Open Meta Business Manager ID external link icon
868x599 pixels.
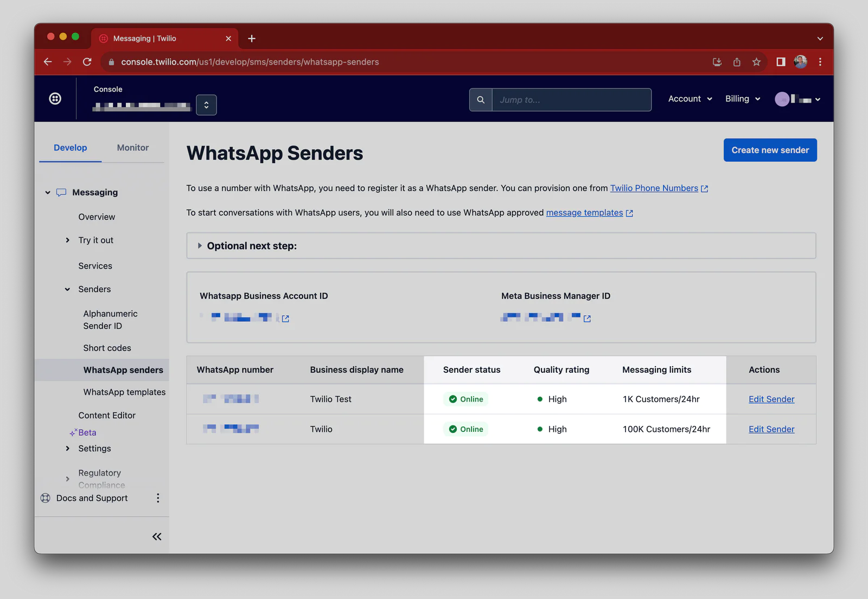pos(587,319)
